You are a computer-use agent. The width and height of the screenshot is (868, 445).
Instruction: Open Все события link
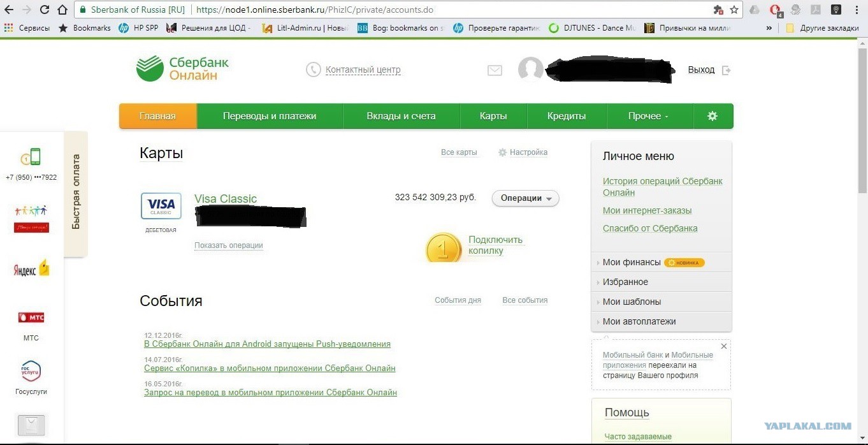[525, 300]
